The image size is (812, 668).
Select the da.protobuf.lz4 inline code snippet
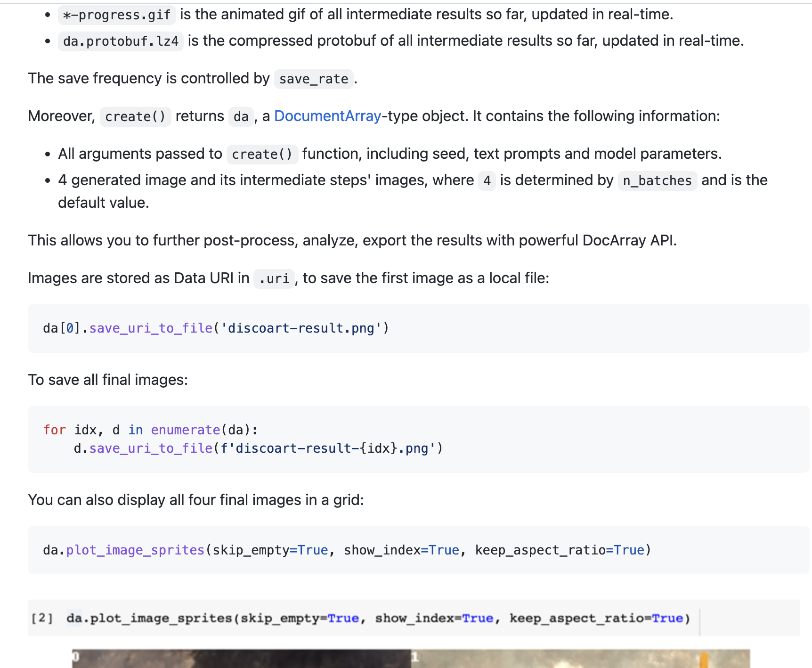point(120,41)
